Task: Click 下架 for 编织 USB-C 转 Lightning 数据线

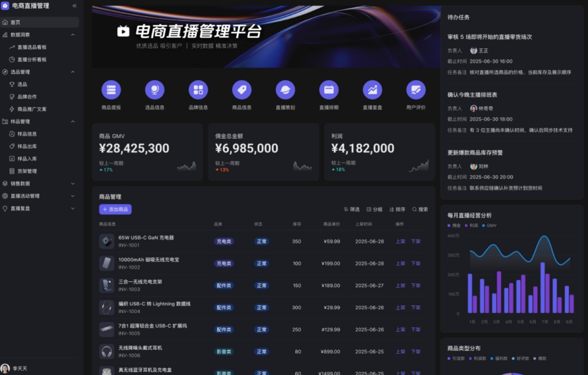Action: [x=416, y=308]
